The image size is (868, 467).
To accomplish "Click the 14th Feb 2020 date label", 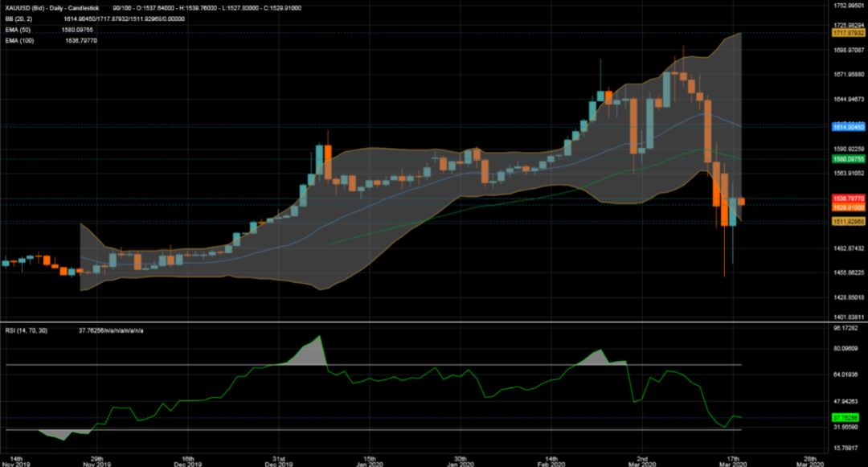I will pyautogui.click(x=551, y=458).
